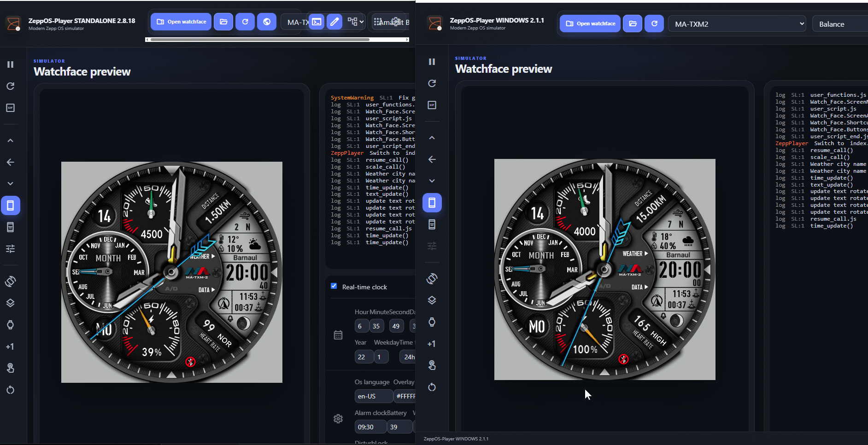Click the reload icon in WINDOWS 2.1.1 sidebar
868x445 pixels.
432,83
